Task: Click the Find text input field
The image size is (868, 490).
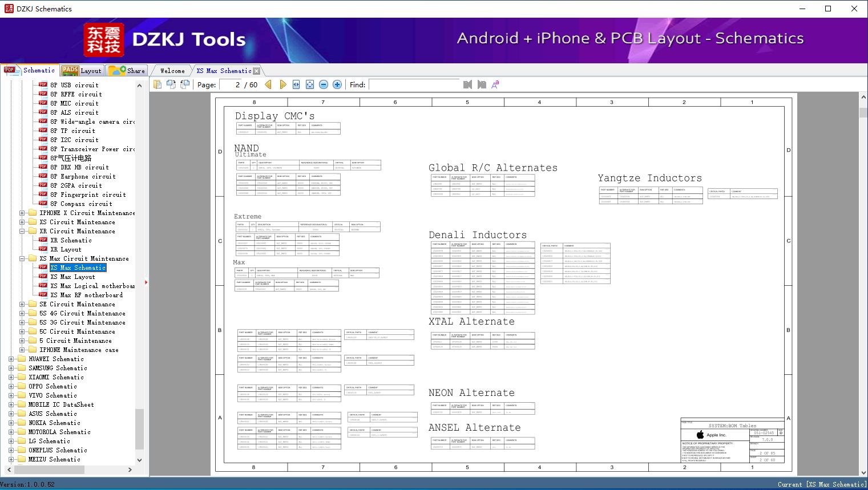Action: click(x=414, y=84)
